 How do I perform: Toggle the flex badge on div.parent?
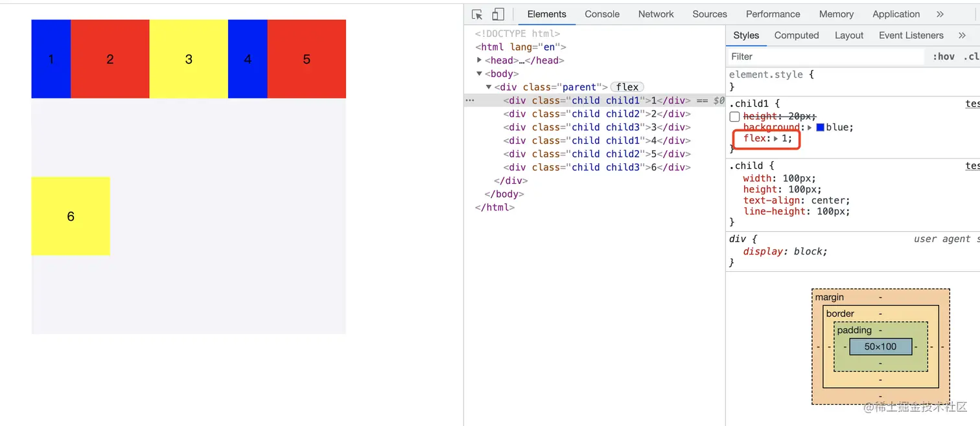click(x=627, y=87)
